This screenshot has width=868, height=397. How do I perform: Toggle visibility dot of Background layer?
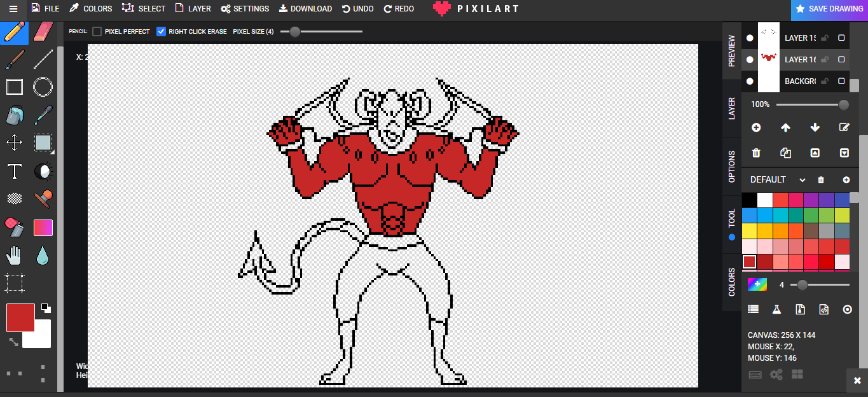750,81
